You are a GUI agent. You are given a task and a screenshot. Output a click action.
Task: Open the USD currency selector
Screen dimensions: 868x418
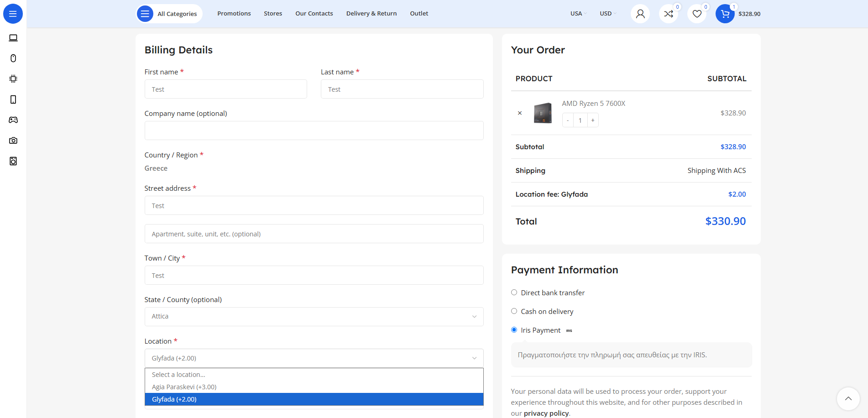(607, 14)
